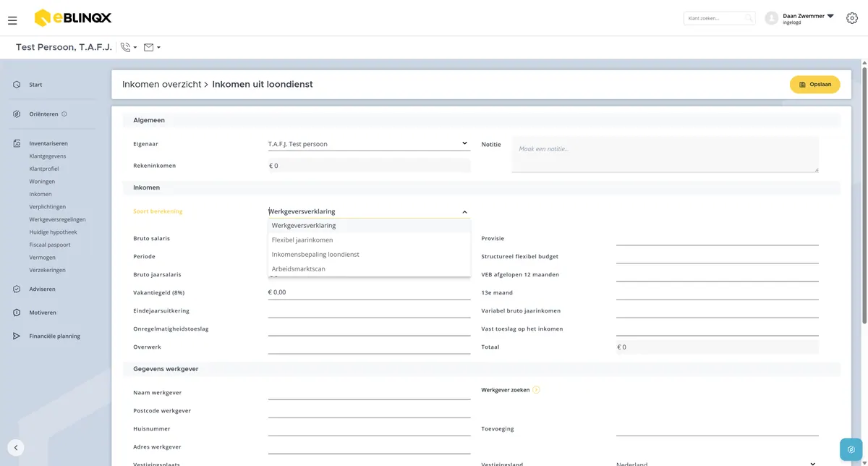Click the Provisie input field
Screen dimensions: 868x466
coord(717,238)
